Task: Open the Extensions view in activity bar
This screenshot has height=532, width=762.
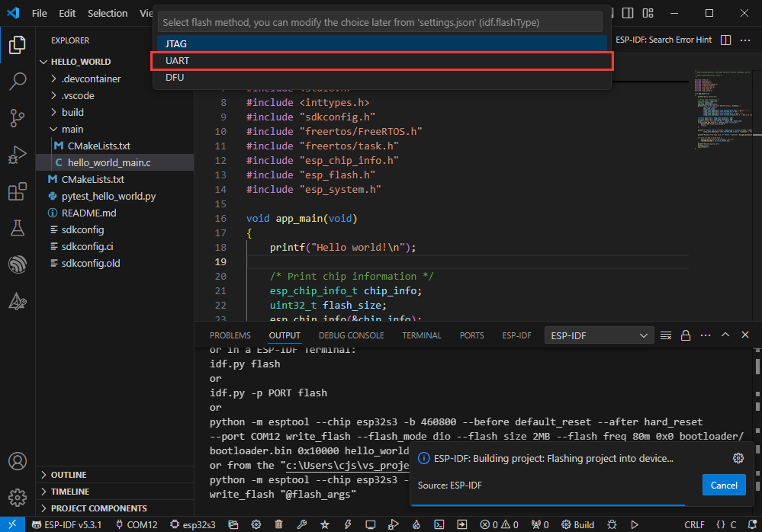Action: (17, 191)
